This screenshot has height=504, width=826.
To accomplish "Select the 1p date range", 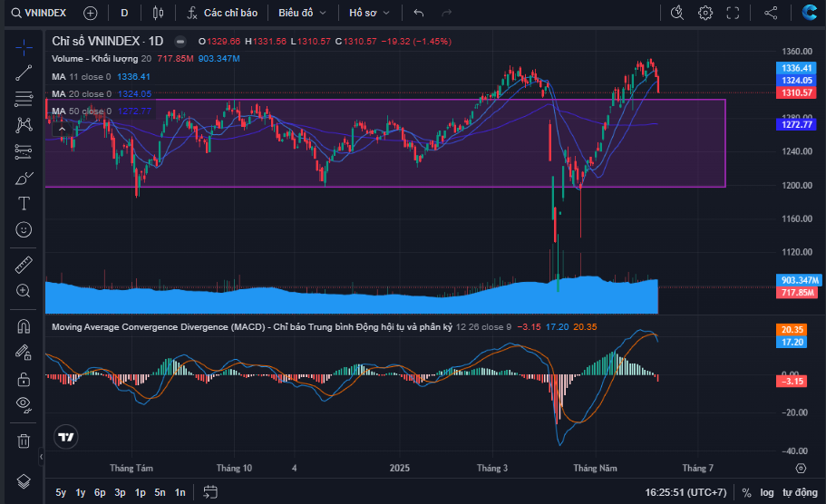I will click(x=141, y=492).
